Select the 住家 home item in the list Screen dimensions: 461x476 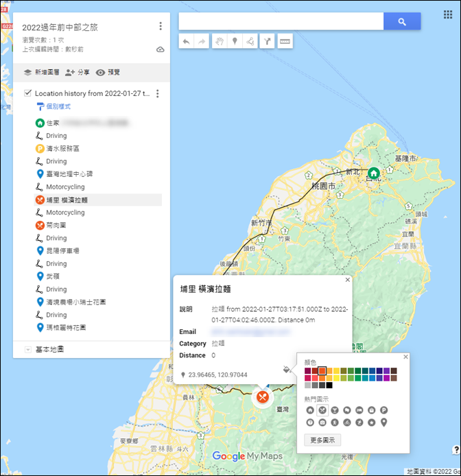tap(98, 123)
